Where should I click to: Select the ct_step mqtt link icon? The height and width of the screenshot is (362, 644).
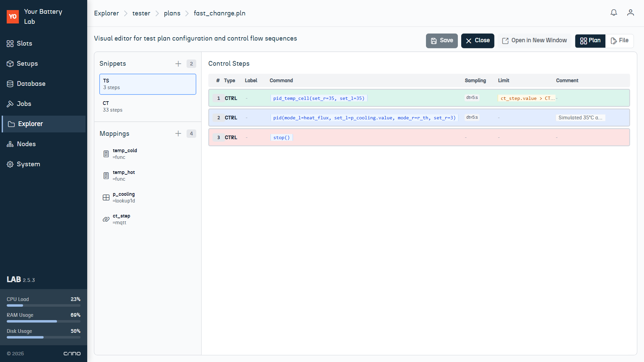coord(106,219)
